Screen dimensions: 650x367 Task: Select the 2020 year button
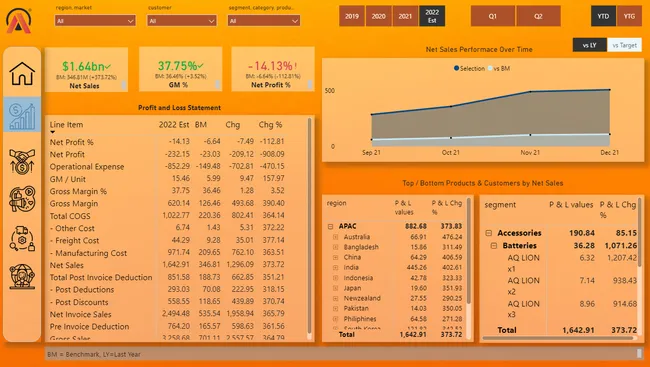(378, 16)
